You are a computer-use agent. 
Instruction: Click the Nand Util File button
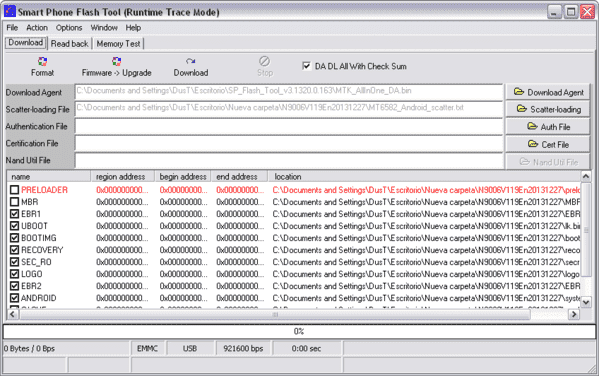tap(548, 162)
